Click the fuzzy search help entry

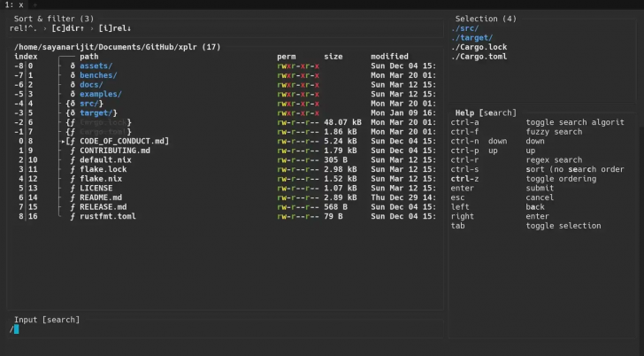pos(554,132)
